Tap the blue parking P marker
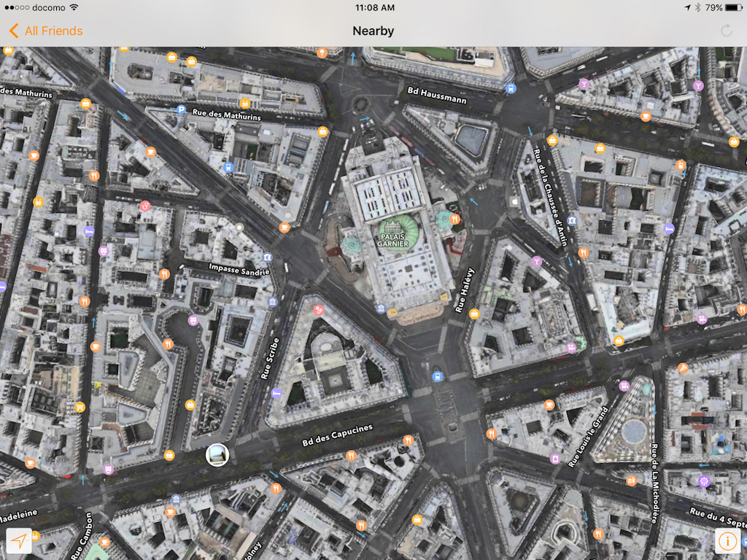The width and height of the screenshot is (747, 560). tap(181, 109)
